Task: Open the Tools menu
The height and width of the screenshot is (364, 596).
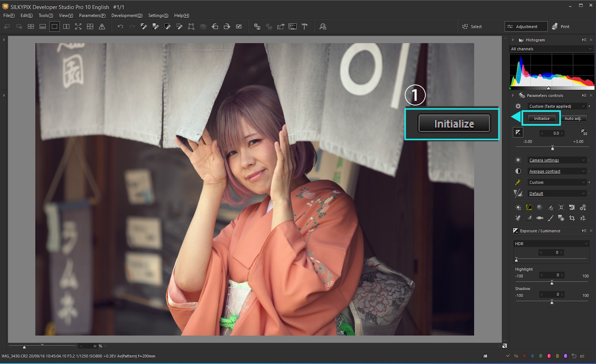Action: coord(46,16)
